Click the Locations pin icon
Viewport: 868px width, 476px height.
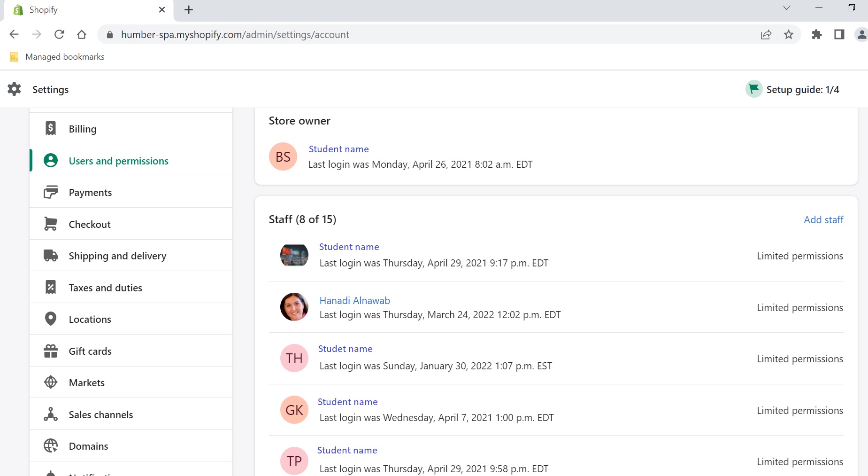[x=51, y=319]
